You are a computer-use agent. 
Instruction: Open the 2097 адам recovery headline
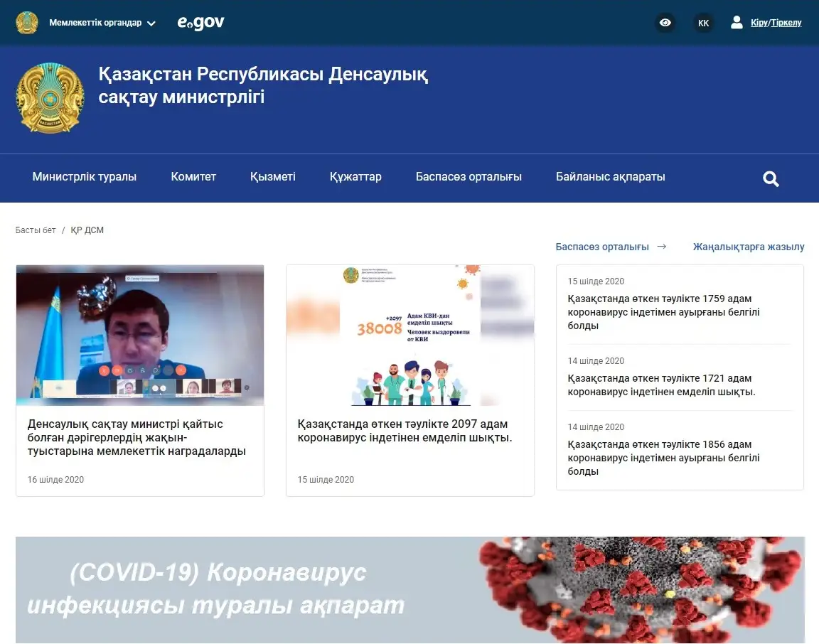(405, 431)
